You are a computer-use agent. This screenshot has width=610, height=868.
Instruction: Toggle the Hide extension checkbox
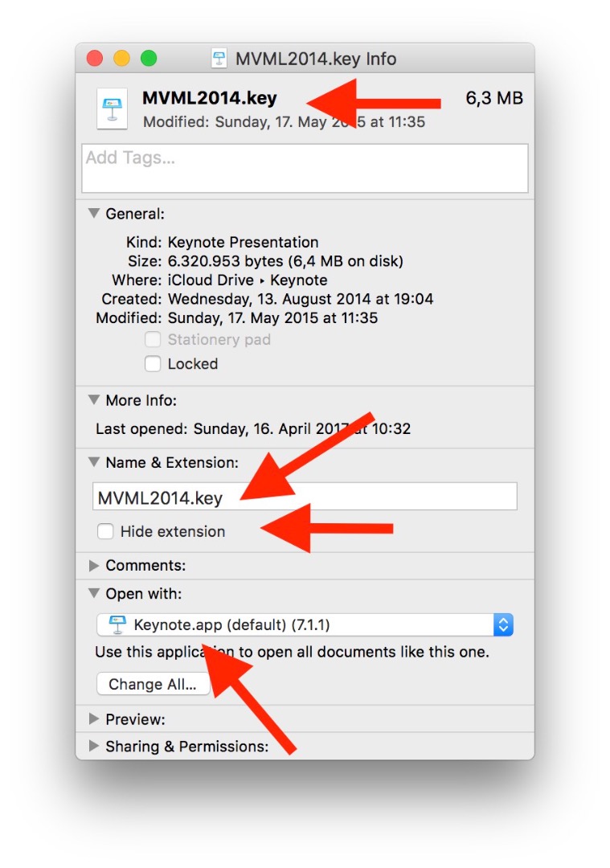point(105,531)
